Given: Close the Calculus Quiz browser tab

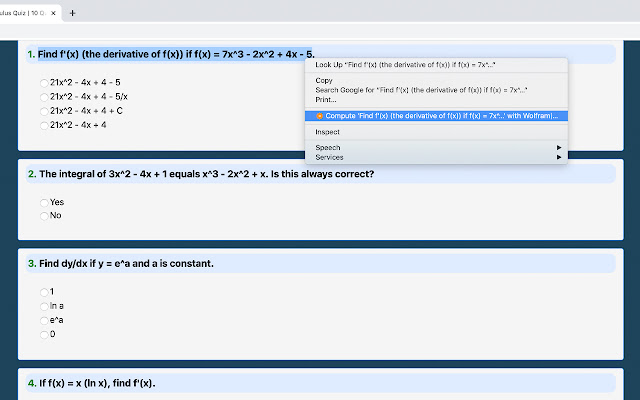Looking at the screenshot, I should click(53, 13).
